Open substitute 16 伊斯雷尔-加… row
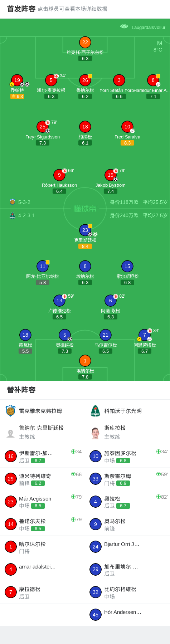Image resolution: width=170 pixels, height=644 pixels. (43, 456)
